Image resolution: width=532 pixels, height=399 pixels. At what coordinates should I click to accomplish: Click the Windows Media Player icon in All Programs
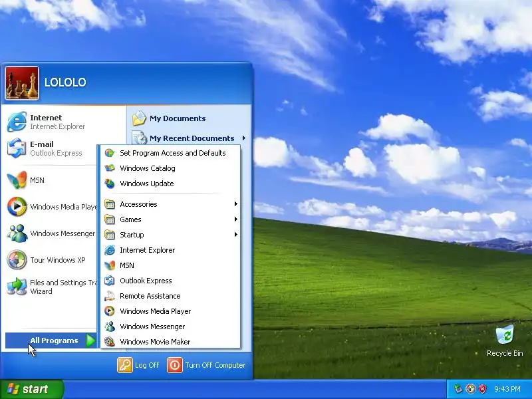point(109,311)
